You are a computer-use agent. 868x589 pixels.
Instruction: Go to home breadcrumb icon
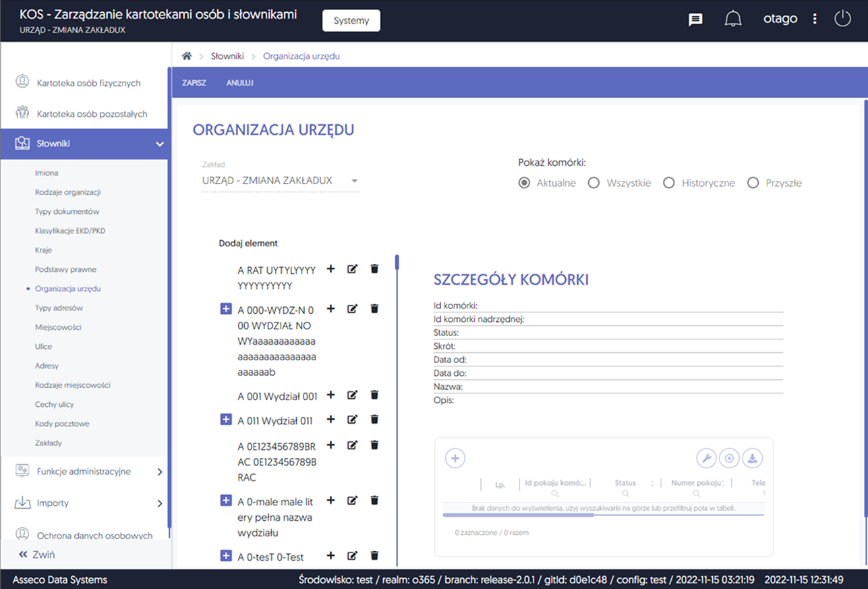click(x=187, y=56)
